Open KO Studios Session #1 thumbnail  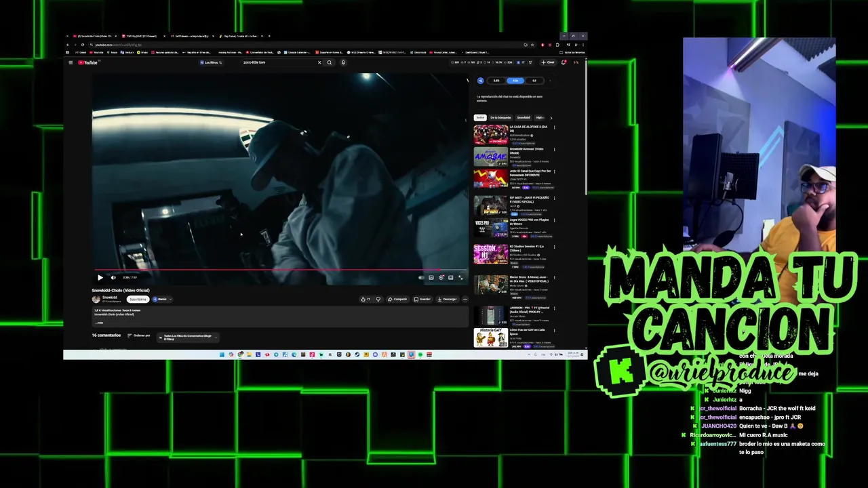(491, 254)
